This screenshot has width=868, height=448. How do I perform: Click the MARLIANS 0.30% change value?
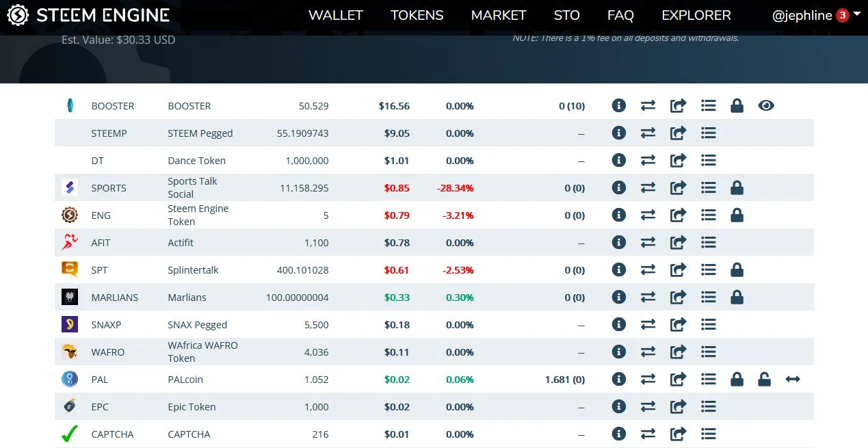[460, 298]
